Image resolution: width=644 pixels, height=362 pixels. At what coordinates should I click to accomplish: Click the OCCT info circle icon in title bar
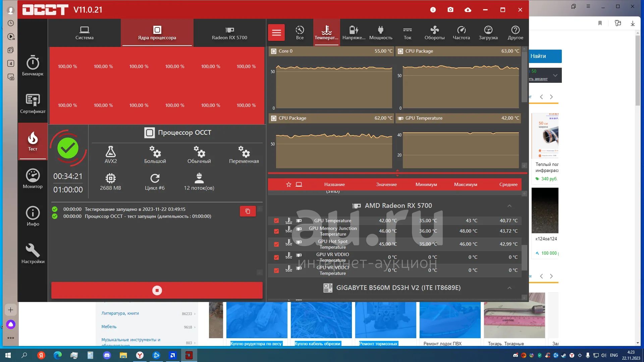[433, 10]
